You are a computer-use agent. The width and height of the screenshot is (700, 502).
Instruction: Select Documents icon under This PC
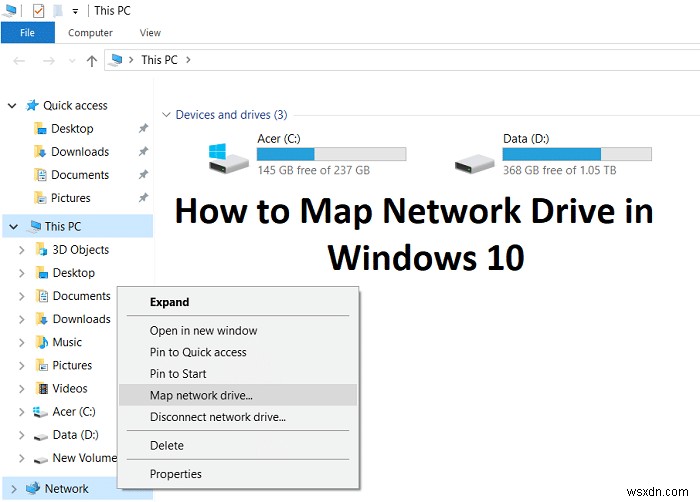41,296
